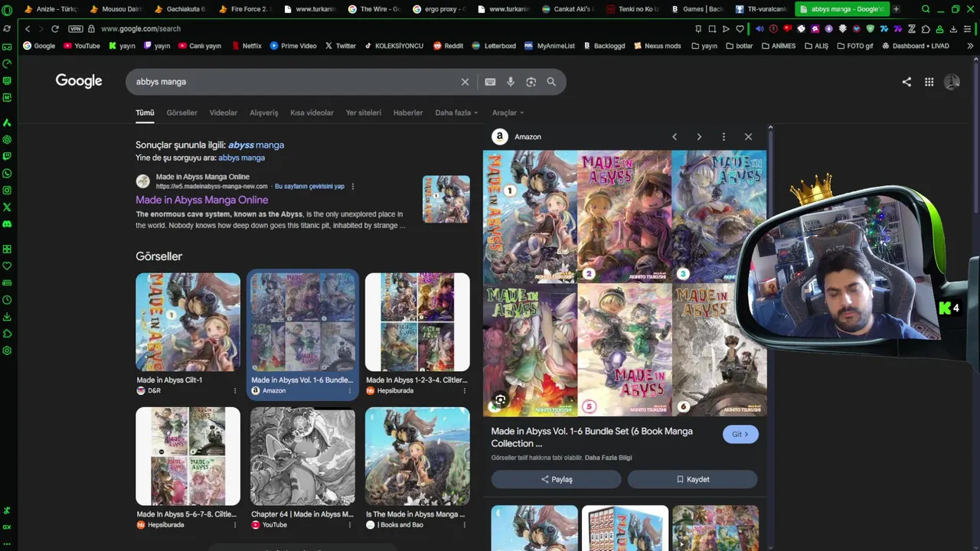980x551 pixels.
Task: Open the FOTO gif bookmark folder
Action: pyautogui.click(x=854, y=46)
